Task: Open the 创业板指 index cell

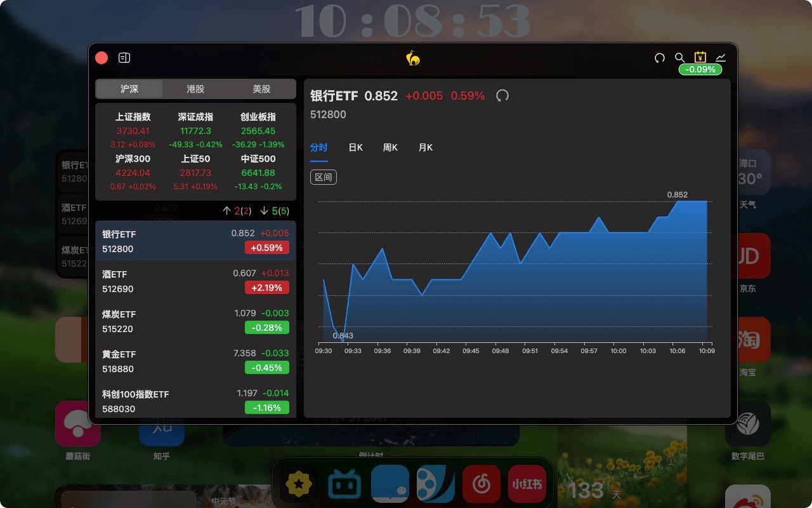Action: (258, 131)
